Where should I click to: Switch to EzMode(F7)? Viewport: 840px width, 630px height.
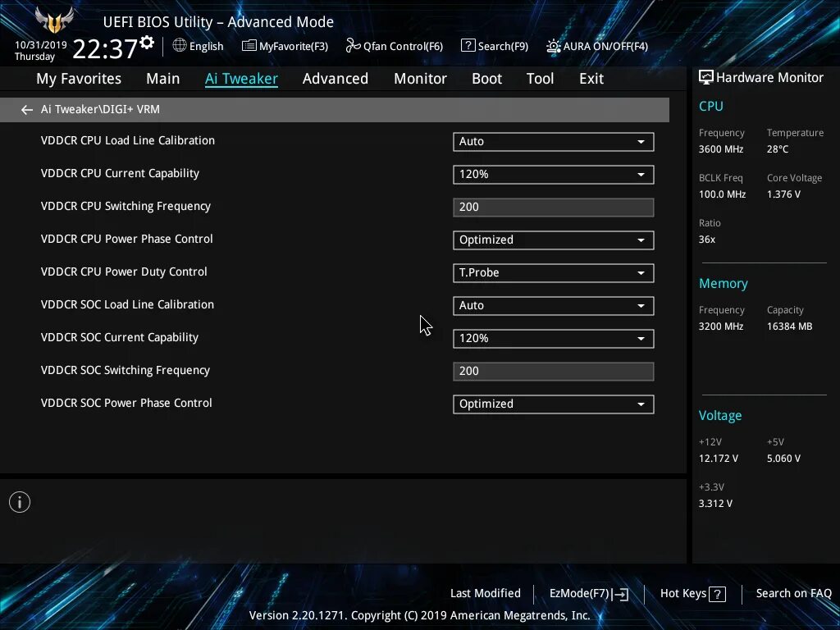pos(587,593)
